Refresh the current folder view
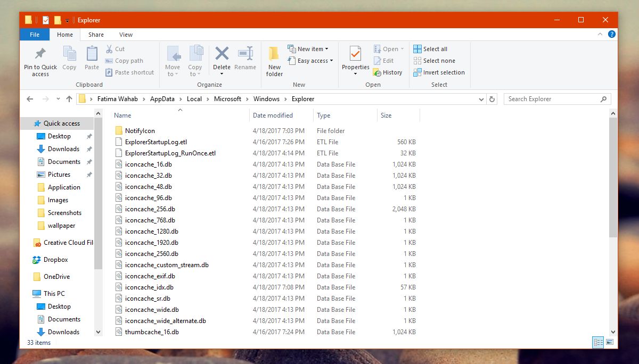 tap(493, 99)
